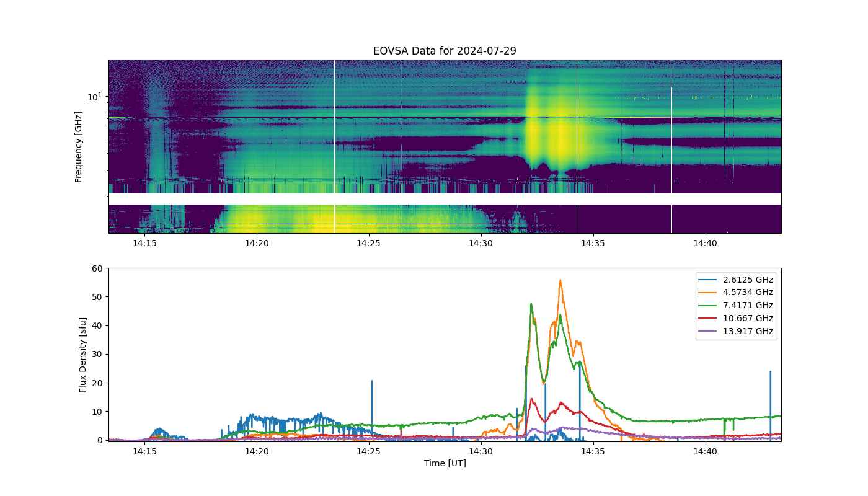Click 14:40 tick label under spectrogram
The height and width of the screenshot is (496, 868).
705,243
